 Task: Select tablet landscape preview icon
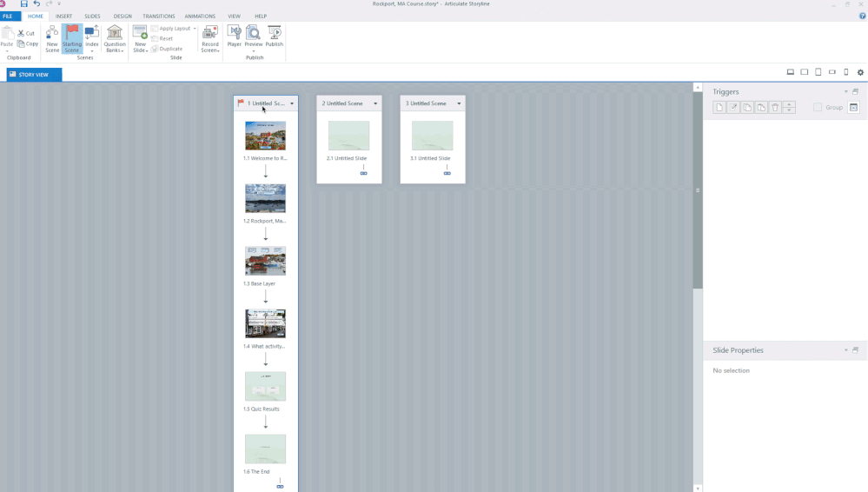[x=805, y=72]
